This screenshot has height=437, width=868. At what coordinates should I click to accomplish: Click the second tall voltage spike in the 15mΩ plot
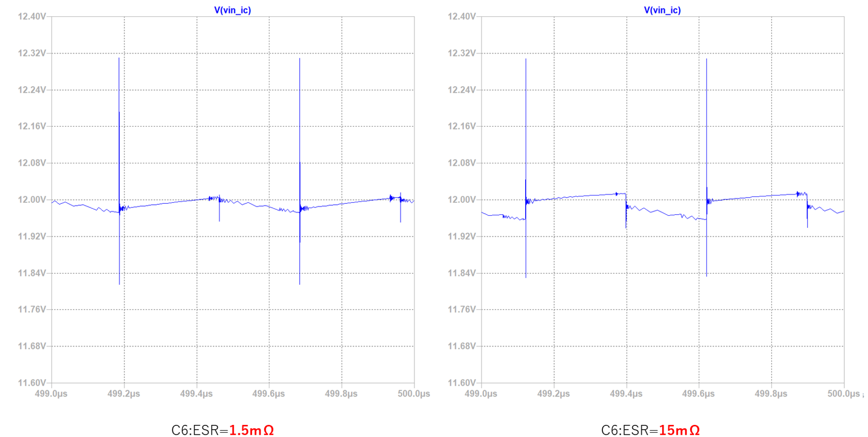706,131
